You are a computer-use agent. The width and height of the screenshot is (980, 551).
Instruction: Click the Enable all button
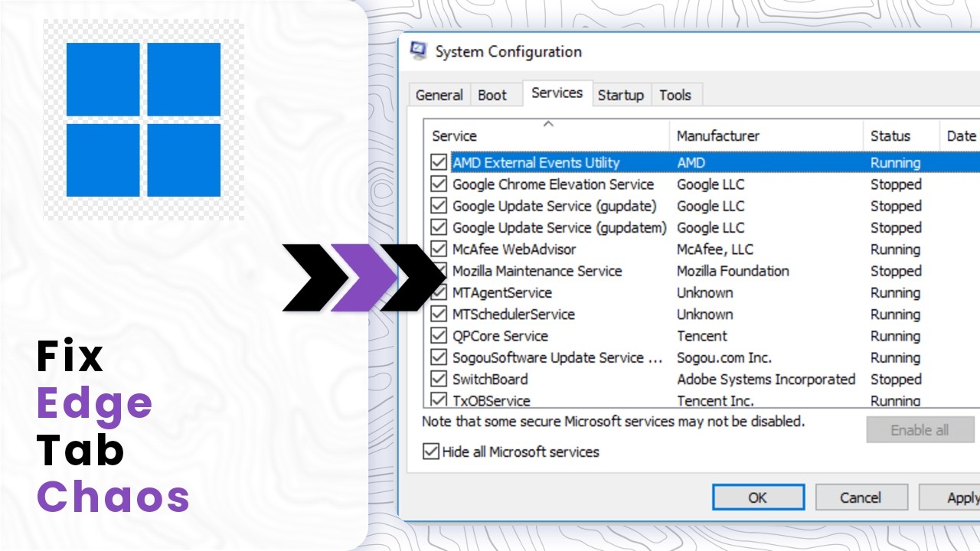click(920, 430)
